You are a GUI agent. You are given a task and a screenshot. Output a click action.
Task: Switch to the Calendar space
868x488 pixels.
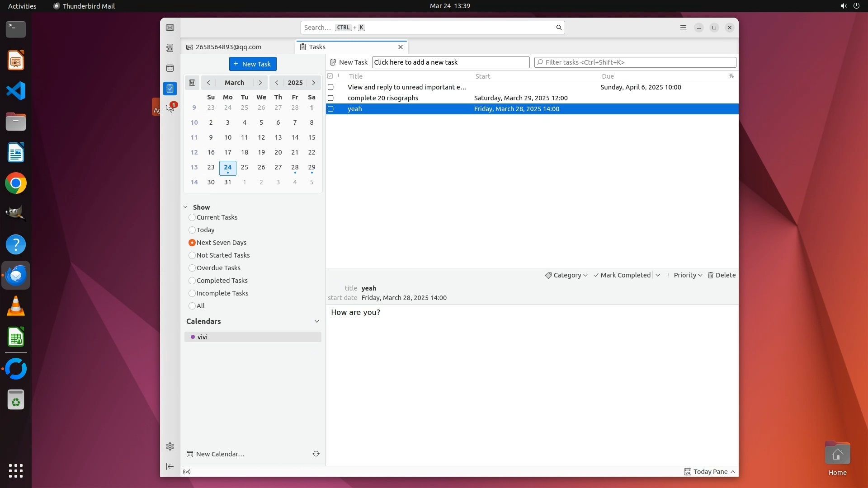point(170,68)
